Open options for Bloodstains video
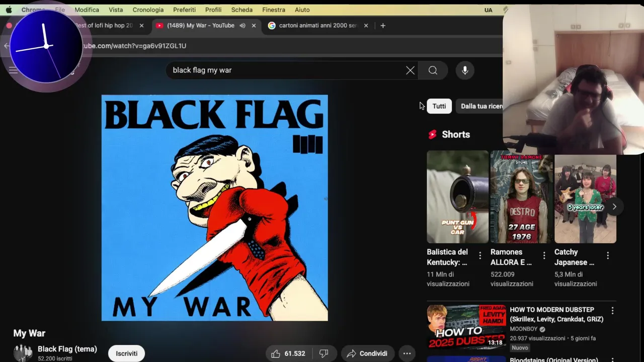Viewport: 644px width, 362px height. click(x=612, y=360)
